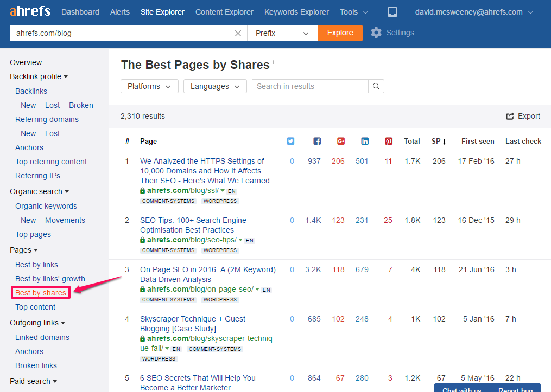The image size is (551, 392).
Task: Click the padlock icon beside ahrefs.com/blog/ssl/
Action: tap(142, 190)
